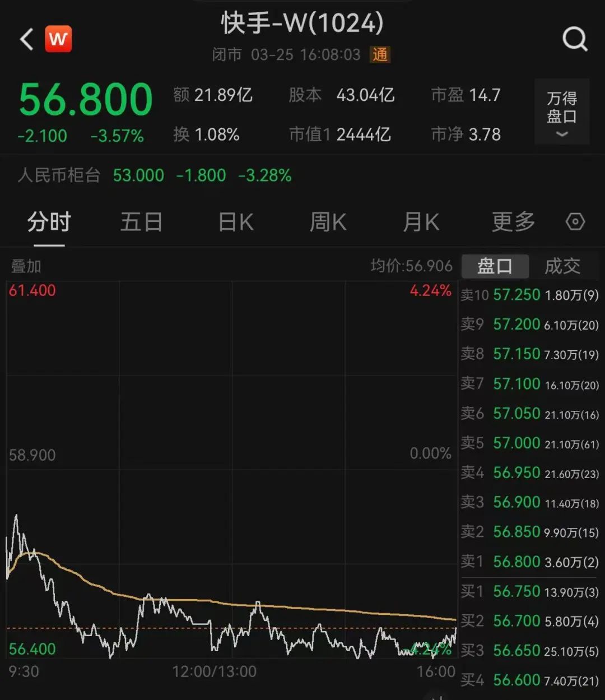The width and height of the screenshot is (605, 700).
Task: Switch to the 日K tab
Action: [x=236, y=222]
